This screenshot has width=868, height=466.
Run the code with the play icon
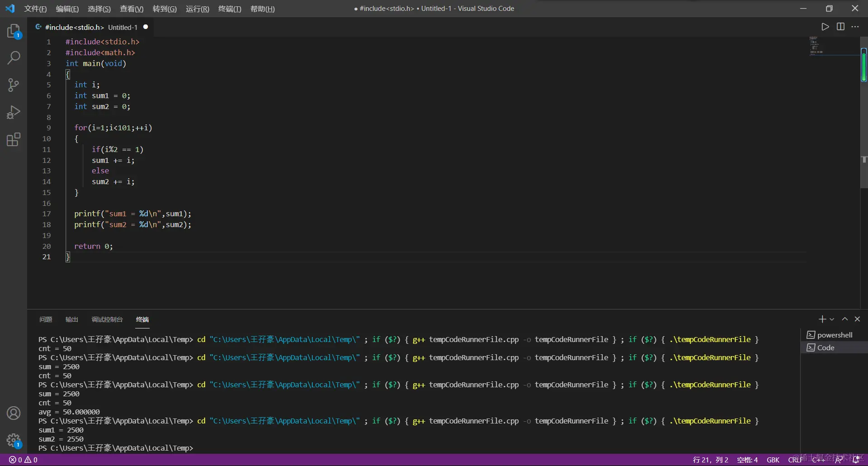point(826,27)
